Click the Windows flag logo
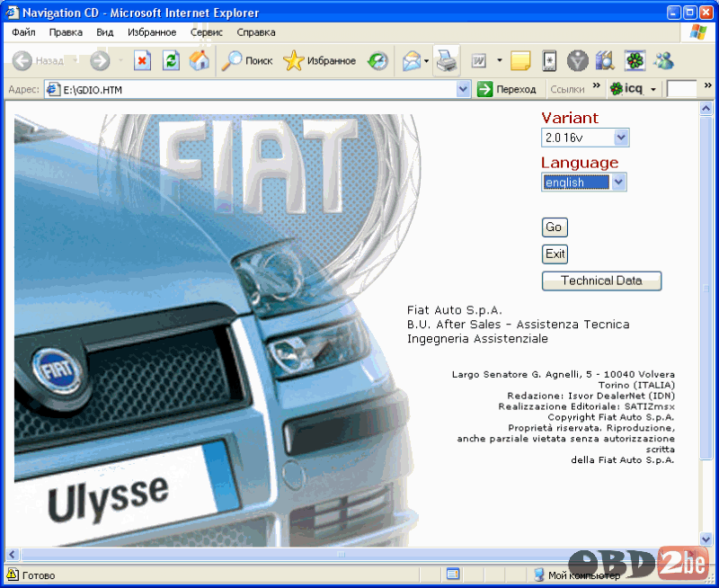The width and height of the screenshot is (719, 588). point(698,32)
